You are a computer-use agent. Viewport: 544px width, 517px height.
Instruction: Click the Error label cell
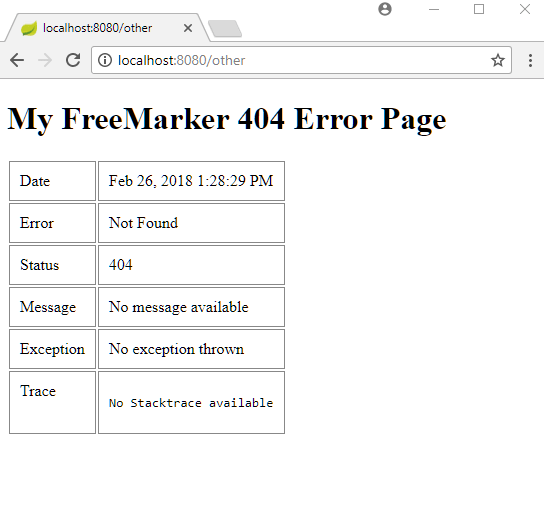tap(52, 223)
